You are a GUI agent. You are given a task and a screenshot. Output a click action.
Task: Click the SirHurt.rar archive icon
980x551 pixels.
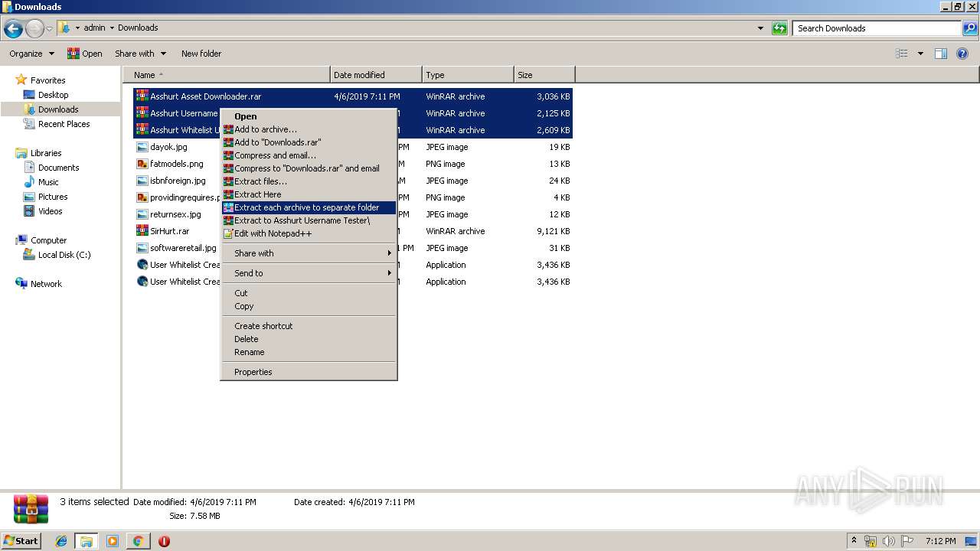pyautogui.click(x=142, y=231)
